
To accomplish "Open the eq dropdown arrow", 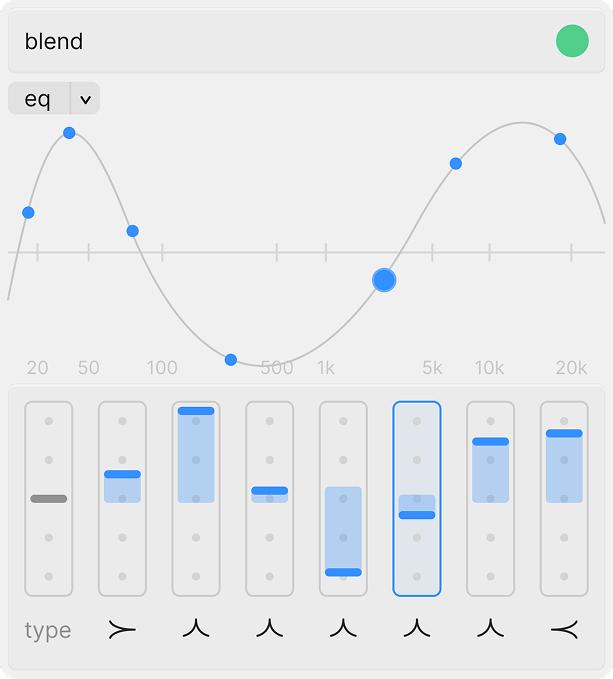I will coord(86,99).
